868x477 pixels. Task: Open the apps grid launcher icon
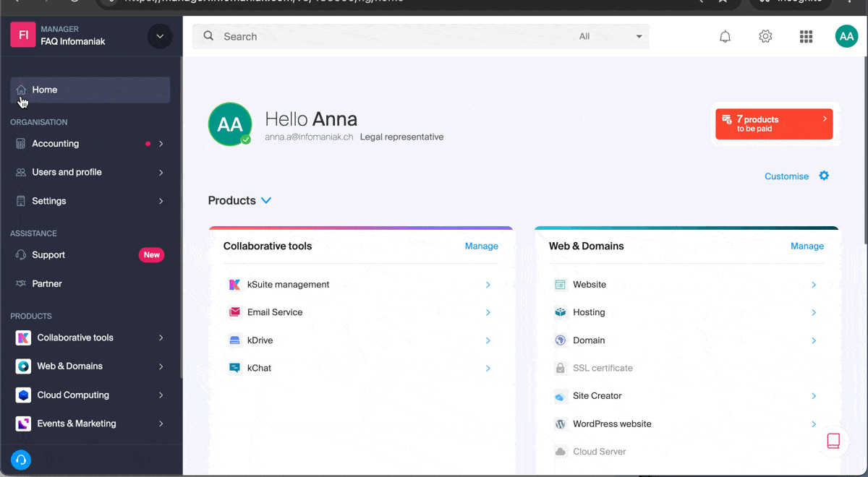click(x=806, y=37)
